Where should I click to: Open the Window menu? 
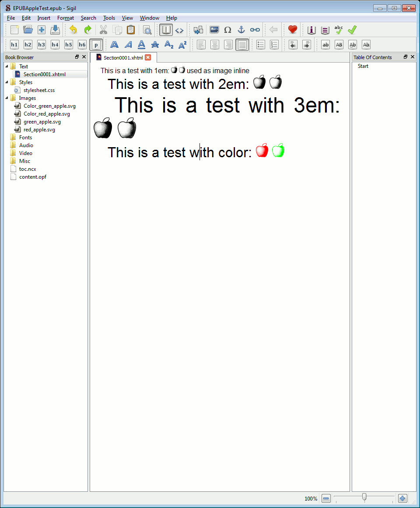tap(149, 18)
